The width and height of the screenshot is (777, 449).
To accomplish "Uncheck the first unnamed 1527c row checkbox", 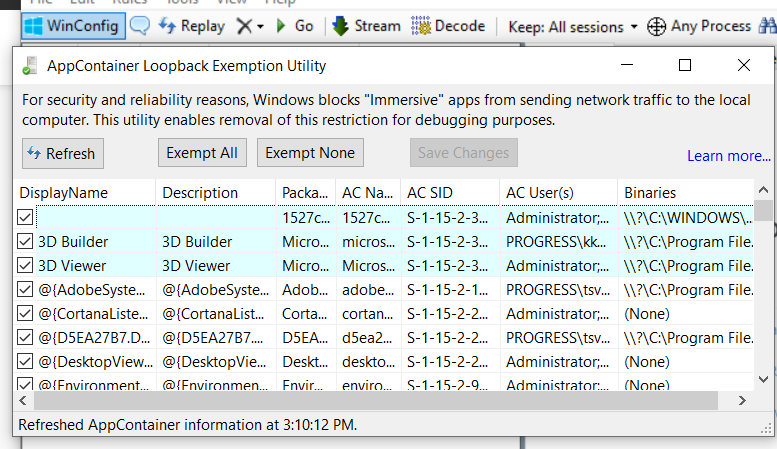I will (25, 217).
